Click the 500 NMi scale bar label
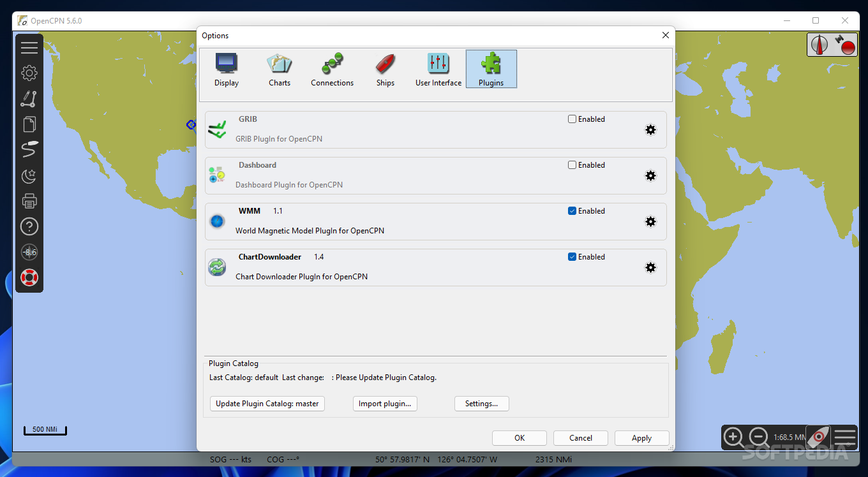The width and height of the screenshot is (868, 477). point(45,429)
